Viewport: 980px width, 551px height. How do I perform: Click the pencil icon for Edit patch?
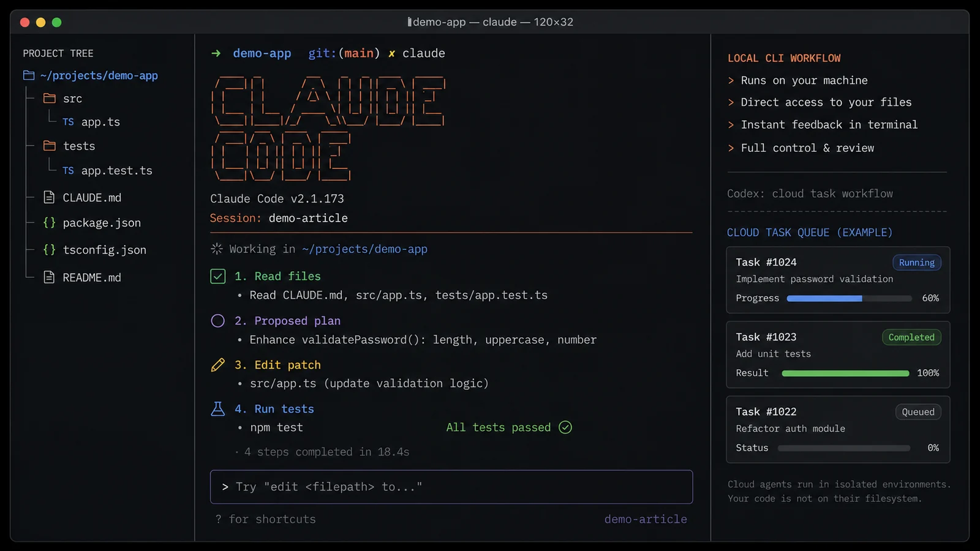tap(217, 365)
